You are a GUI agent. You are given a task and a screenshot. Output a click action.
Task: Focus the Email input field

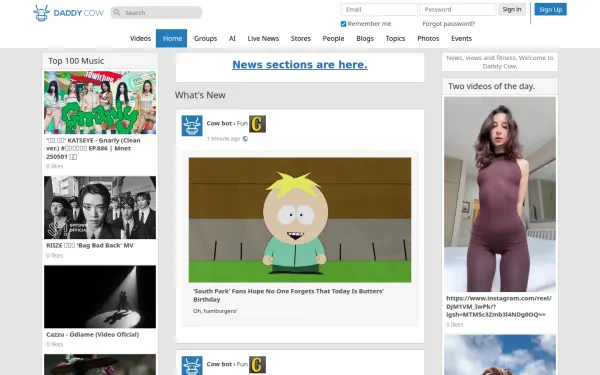(x=379, y=10)
